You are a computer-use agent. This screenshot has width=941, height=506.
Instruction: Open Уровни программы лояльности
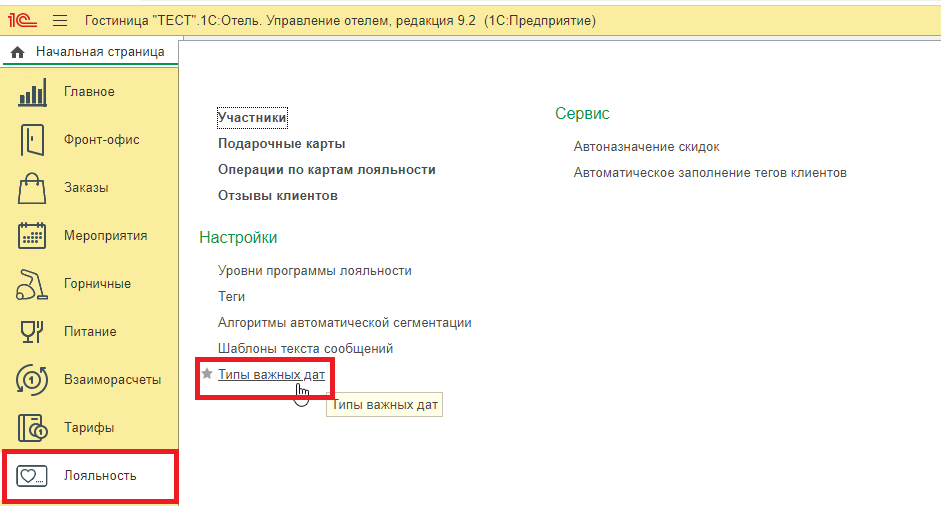314,271
